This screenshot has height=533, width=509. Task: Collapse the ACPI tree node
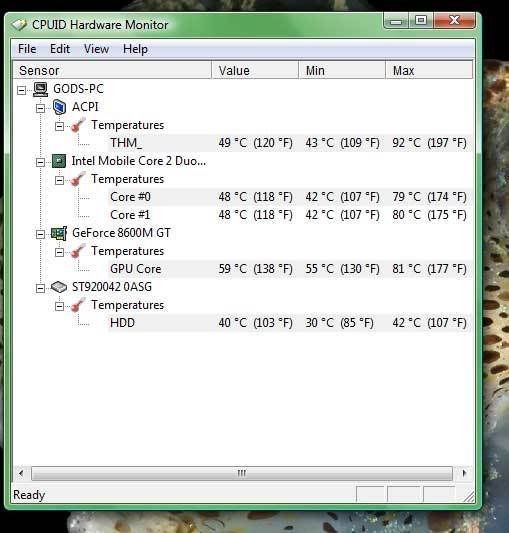(x=40, y=108)
